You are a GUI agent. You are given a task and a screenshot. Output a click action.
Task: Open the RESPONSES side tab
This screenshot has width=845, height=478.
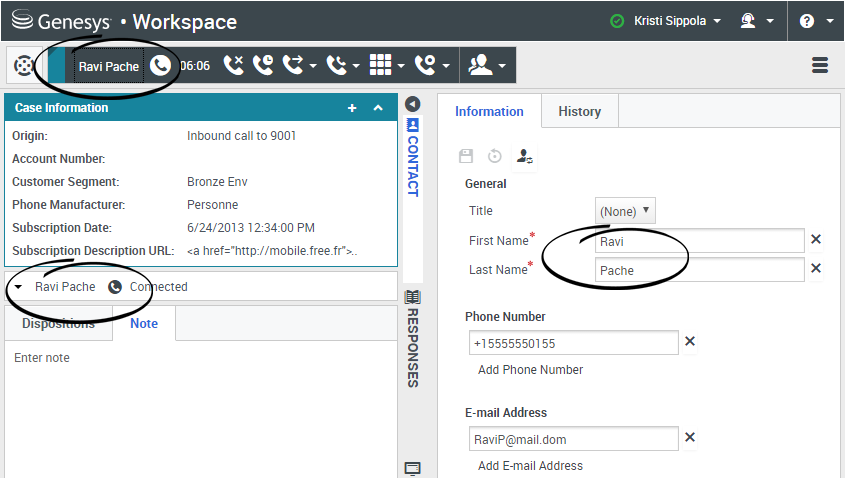coord(412,340)
